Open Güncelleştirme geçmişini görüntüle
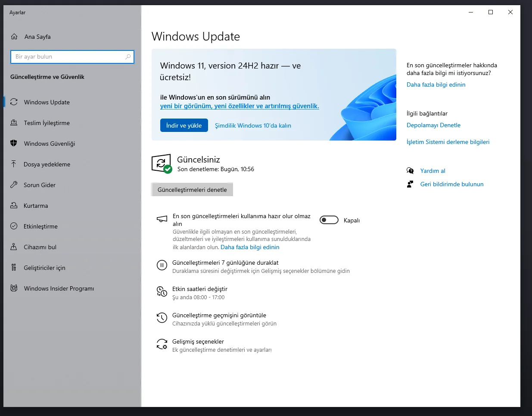This screenshot has height=416, width=532. tap(219, 315)
